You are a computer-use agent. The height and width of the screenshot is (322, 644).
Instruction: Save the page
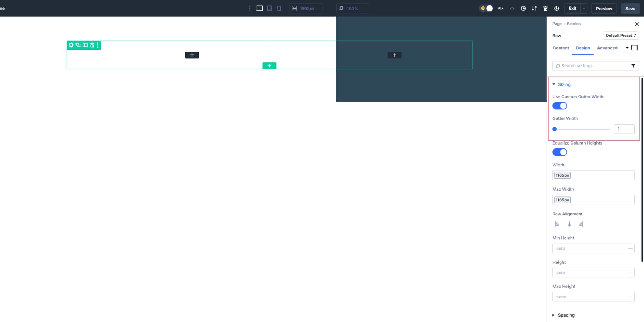click(x=630, y=8)
